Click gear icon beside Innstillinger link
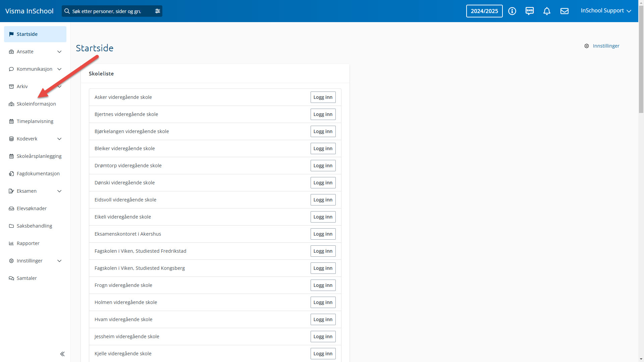This screenshot has width=644, height=362. coord(587,46)
